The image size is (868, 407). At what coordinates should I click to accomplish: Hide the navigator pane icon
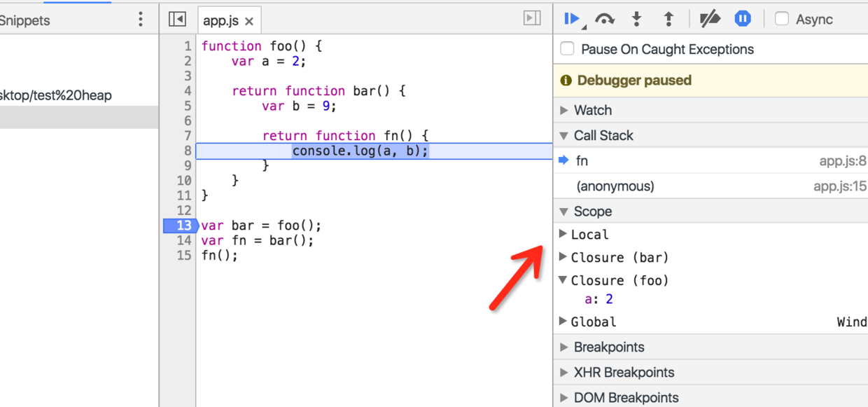click(x=177, y=20)
